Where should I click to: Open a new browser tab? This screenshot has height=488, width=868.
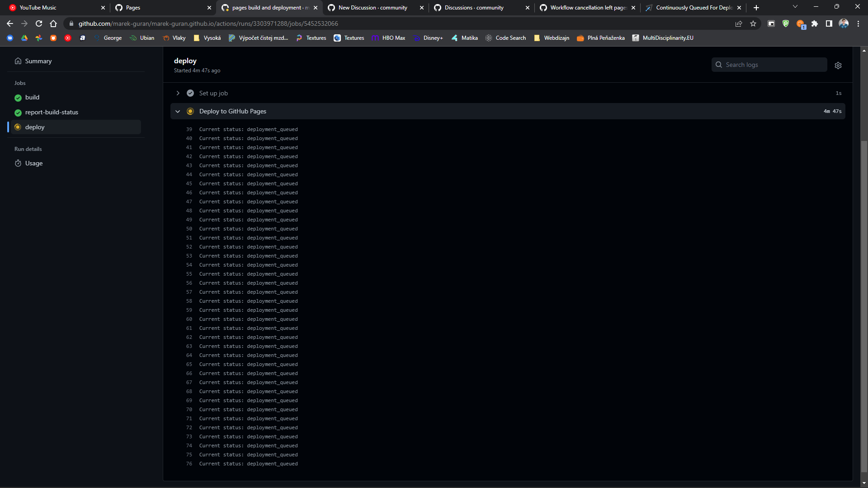[x=756, y=8]
